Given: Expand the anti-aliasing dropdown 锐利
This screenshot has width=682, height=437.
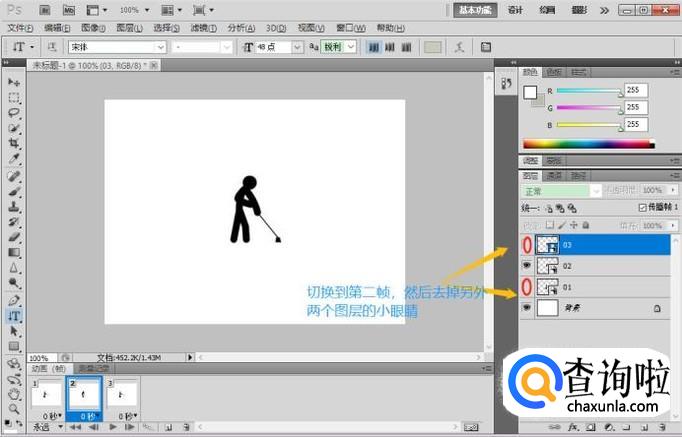Looking at the screenshot, I should 336,47.
